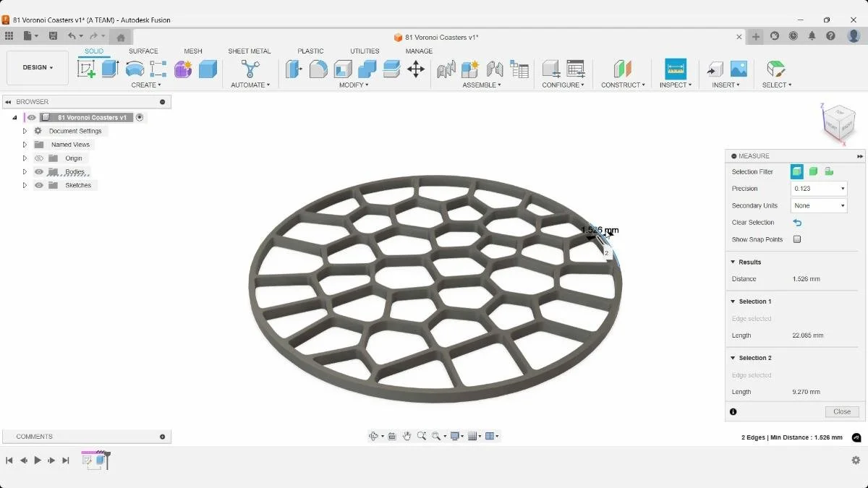
Task: Click the Create Form purple icon
Action: [183, 69]
